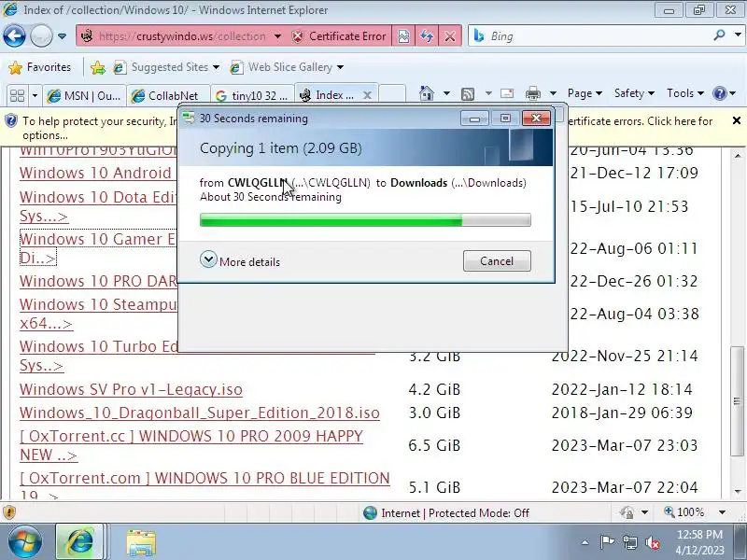
Task: Open Windows 10 Turbo Edition link
Action: click(99, 356)
